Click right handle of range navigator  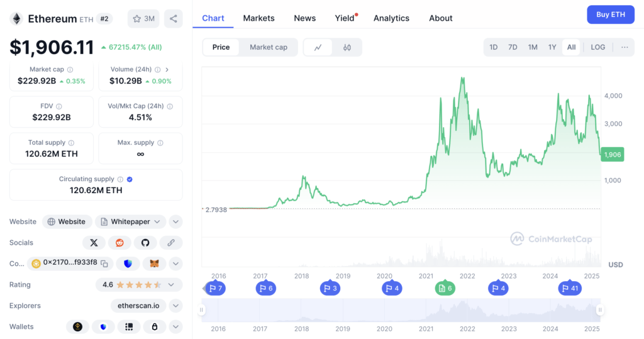600,310
